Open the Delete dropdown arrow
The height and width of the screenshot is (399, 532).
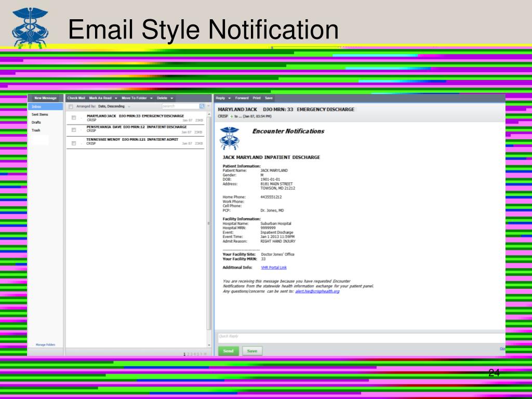tap(171, 98)
